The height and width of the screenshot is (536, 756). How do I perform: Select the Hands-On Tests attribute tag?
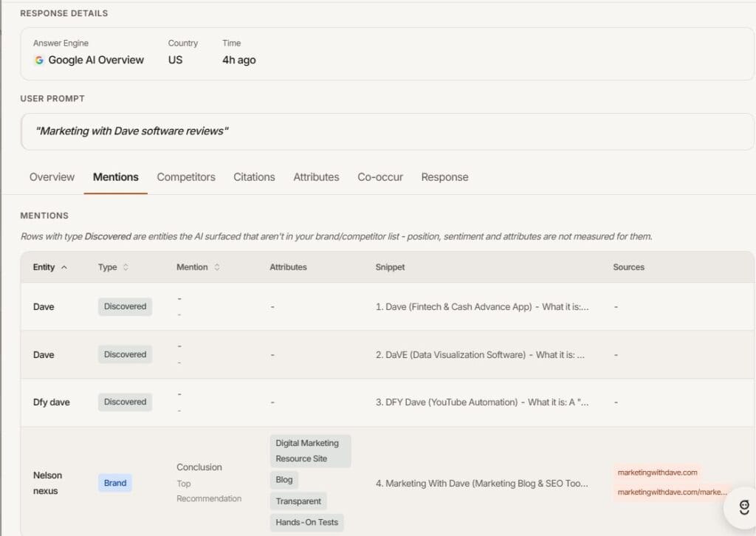[306, 522]
